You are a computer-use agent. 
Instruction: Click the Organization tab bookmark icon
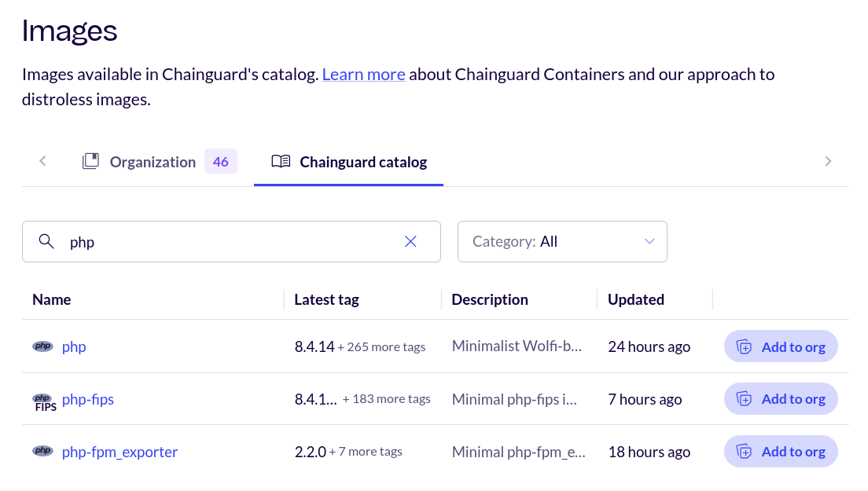(90, 160)
